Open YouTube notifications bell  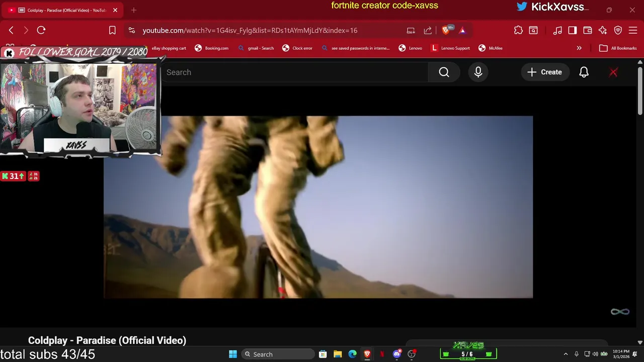pos(584,72)
